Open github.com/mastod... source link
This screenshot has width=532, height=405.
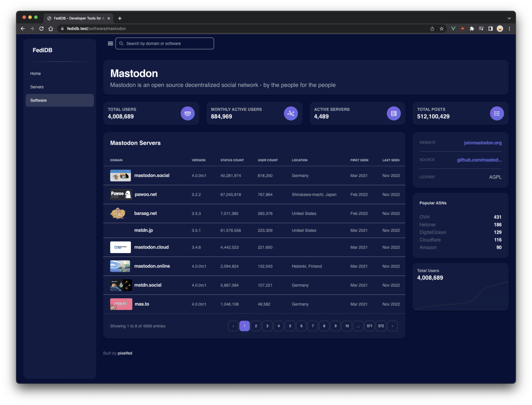coord(479,160)
